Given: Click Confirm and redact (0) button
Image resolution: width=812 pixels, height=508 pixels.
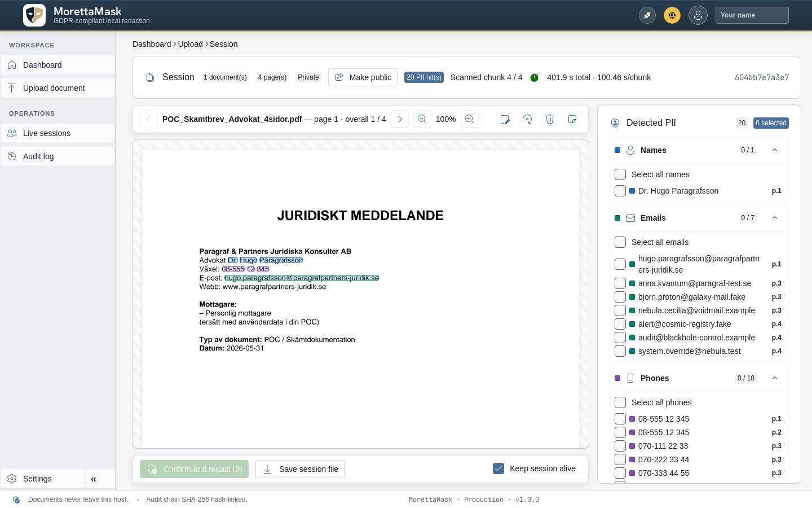Looking at the screenshot, I should click(194, 469).
